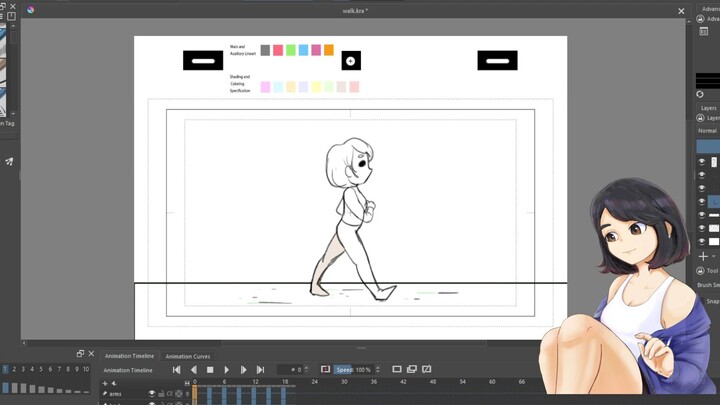Toggle visibility of fifth layer in Layers
This screenshot has width=720, height=405.
click(x=702, y=215)
